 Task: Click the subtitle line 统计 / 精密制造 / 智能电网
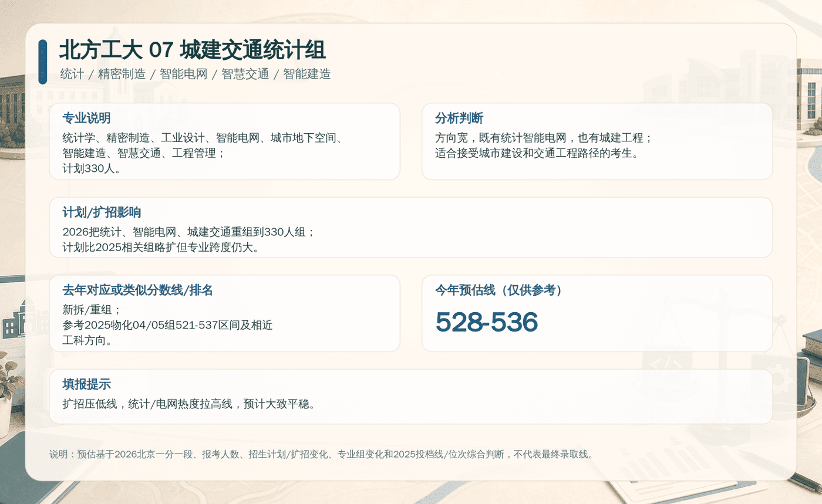coord(196,75)
